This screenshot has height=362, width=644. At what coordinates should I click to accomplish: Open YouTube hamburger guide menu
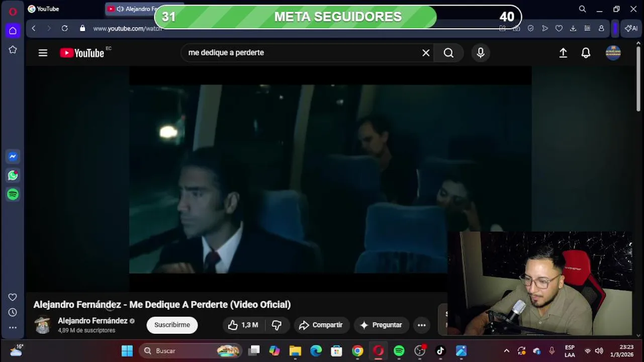pos(43,53)
